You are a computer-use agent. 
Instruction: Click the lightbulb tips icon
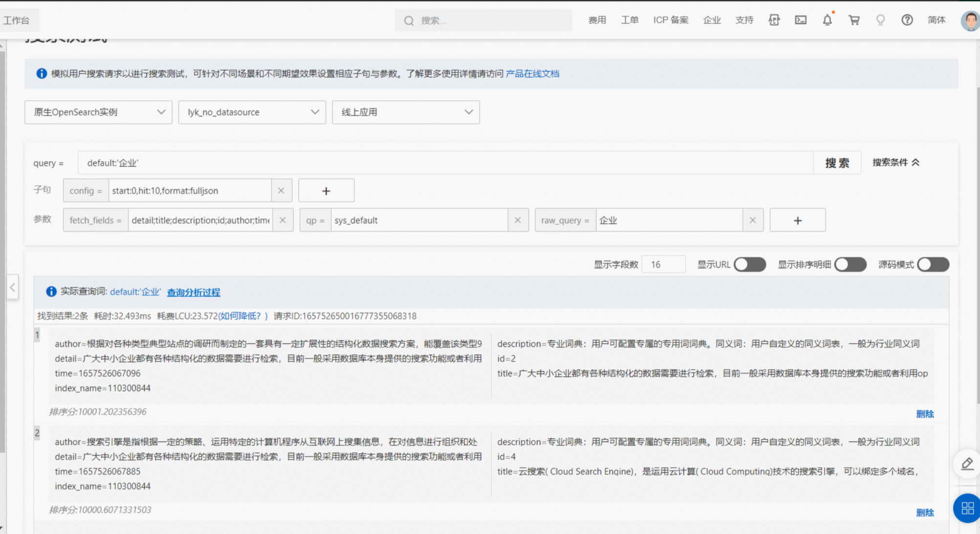click(880, 20)
